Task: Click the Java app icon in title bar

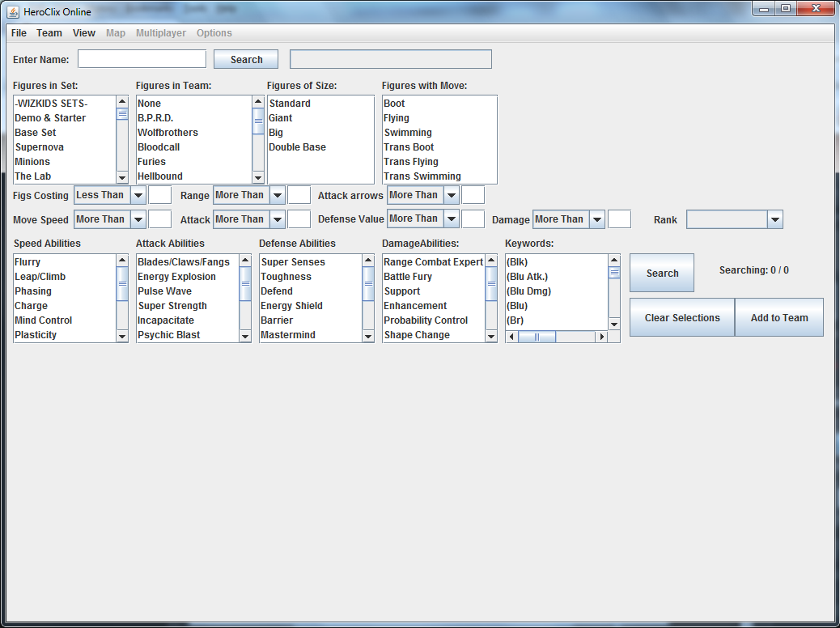Action: coord(13,11)
